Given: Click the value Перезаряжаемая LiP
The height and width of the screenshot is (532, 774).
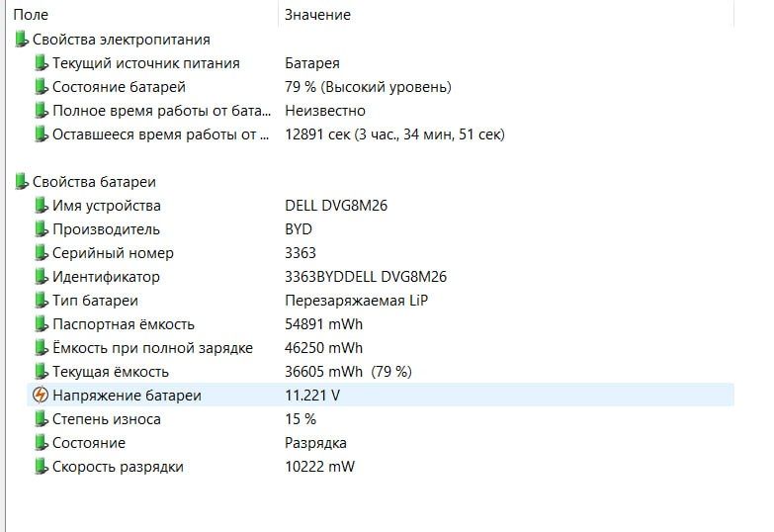Looking at the screenshot, I should (357, 301).
